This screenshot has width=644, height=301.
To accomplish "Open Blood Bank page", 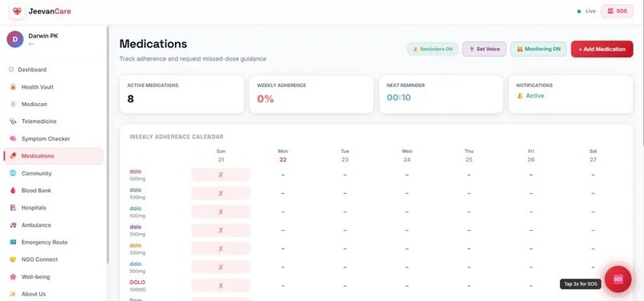I will pos(54,191).
